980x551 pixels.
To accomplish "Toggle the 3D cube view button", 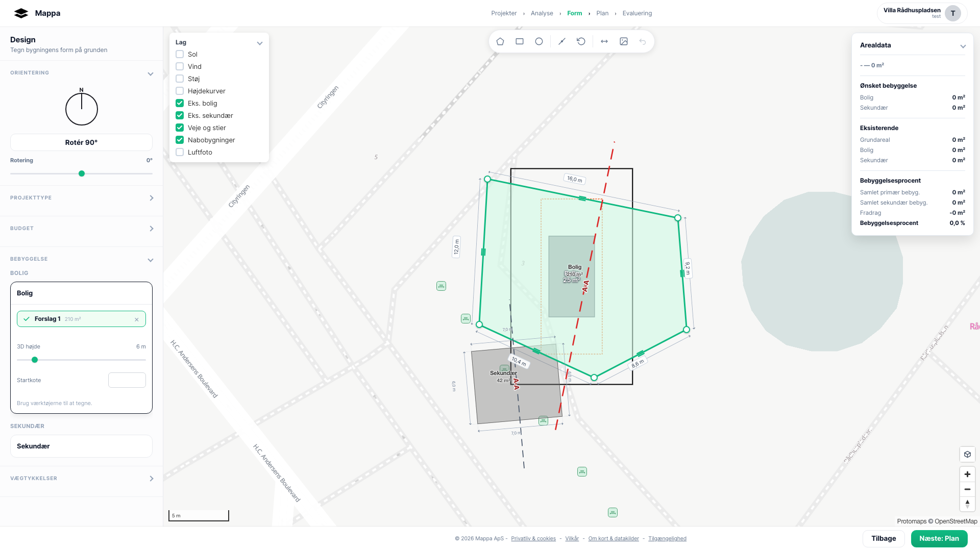I will click(x=967, y=454).
